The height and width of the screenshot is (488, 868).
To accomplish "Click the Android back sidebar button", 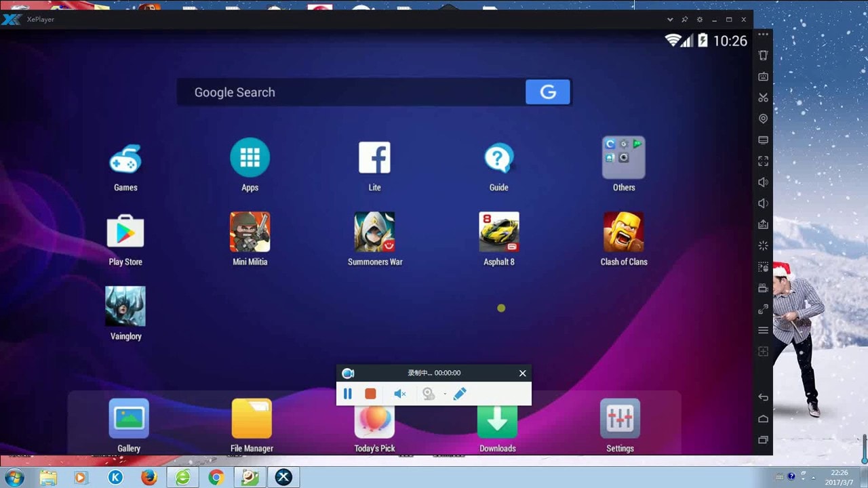I will [x=763, y=397].
